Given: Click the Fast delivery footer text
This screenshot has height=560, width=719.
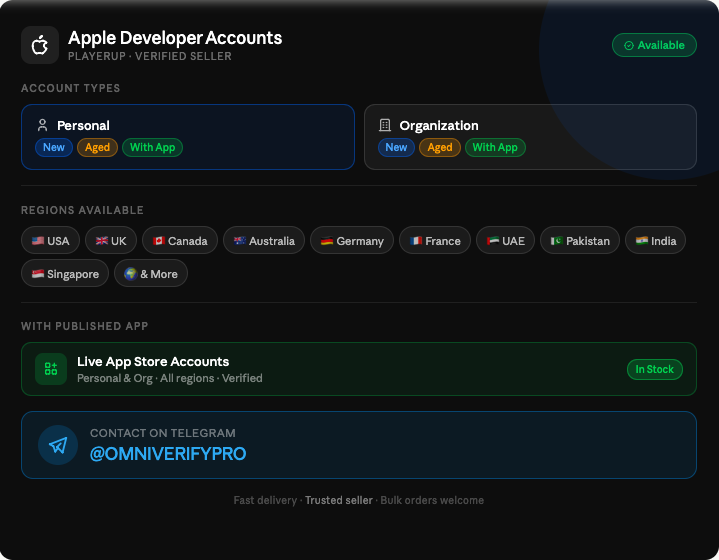Looking at the screenshot, I should (265, 500).
